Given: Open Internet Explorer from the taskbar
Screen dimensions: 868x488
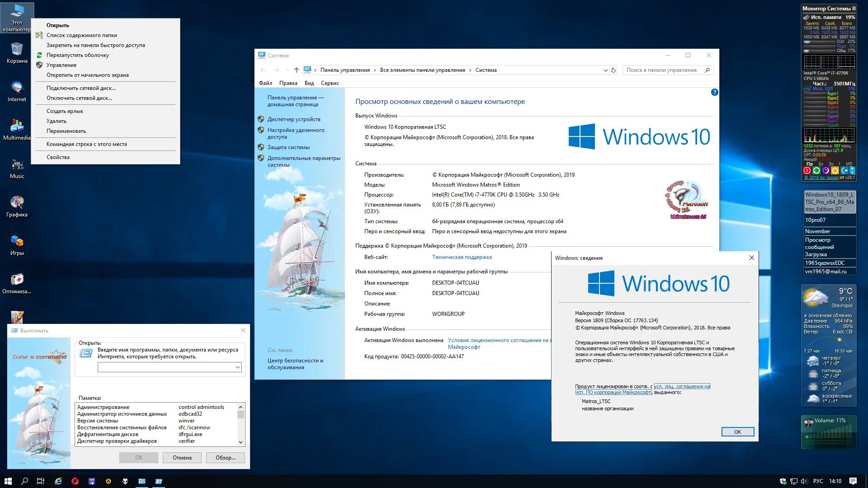Looking at the screenshot, I should pos(58,481).
